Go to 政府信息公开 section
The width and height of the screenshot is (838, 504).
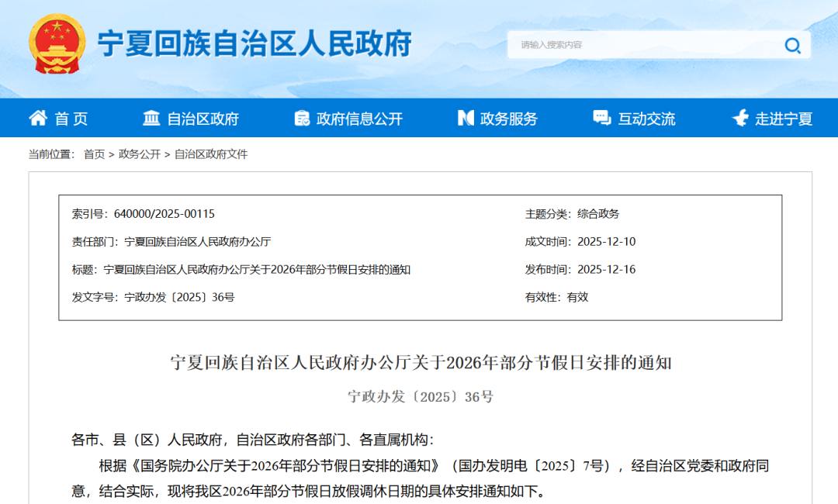pyautogui.click(x=359, y=119)
